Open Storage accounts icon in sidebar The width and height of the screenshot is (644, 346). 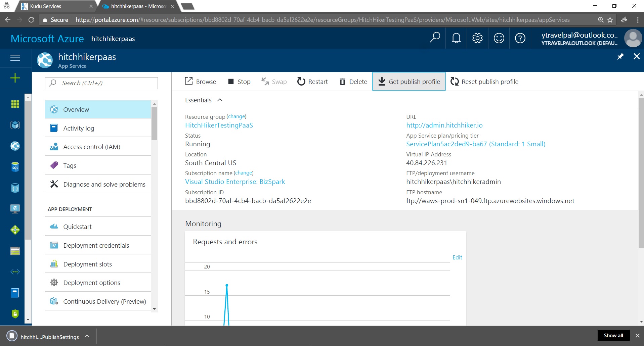pos(15,251)
